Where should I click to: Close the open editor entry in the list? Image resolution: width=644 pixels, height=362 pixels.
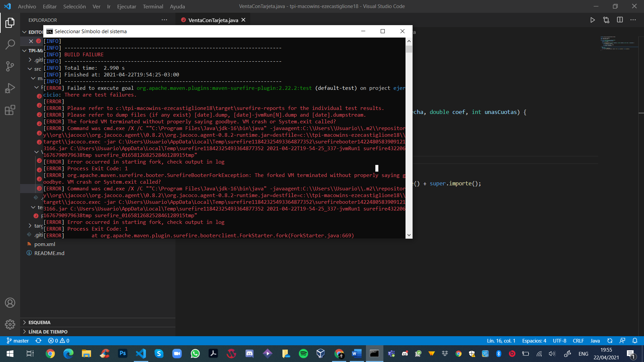pos(31,41)
